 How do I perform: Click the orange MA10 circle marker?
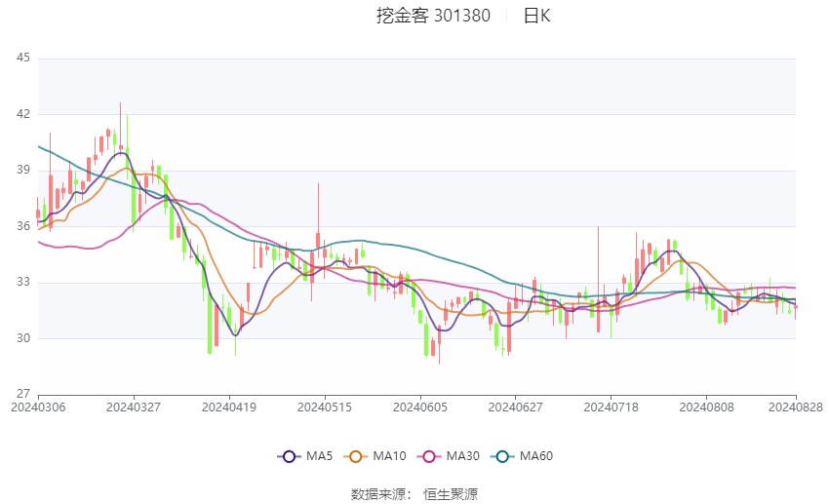(x=355, y=456)
